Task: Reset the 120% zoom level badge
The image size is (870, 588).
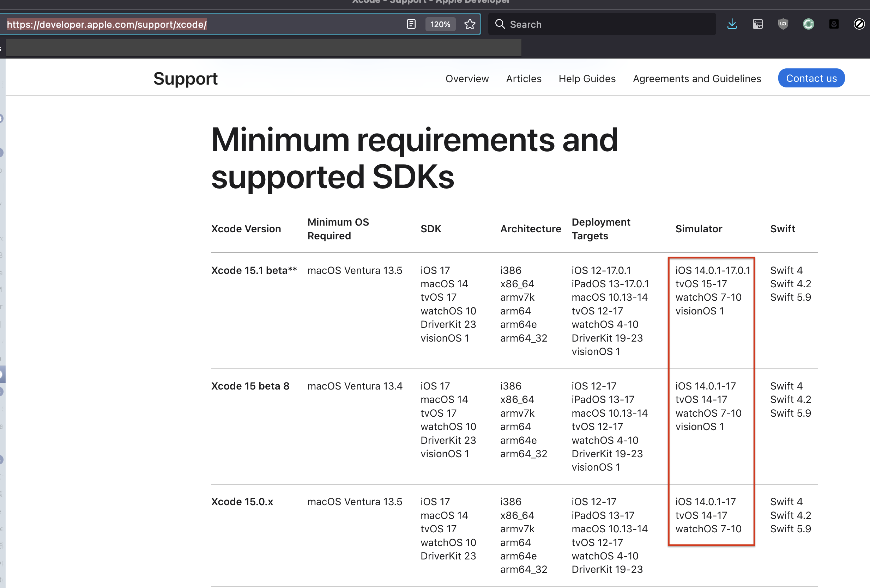Action: tap(440, 24)
